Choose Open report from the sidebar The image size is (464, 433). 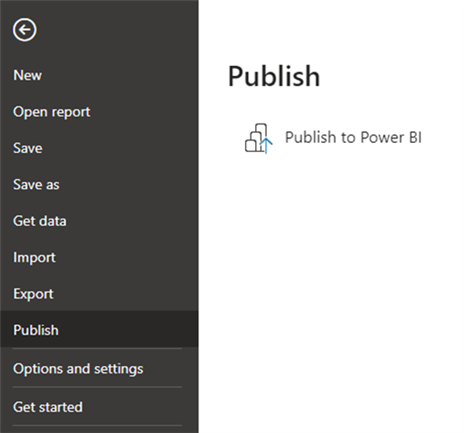(x=52, y=112)
